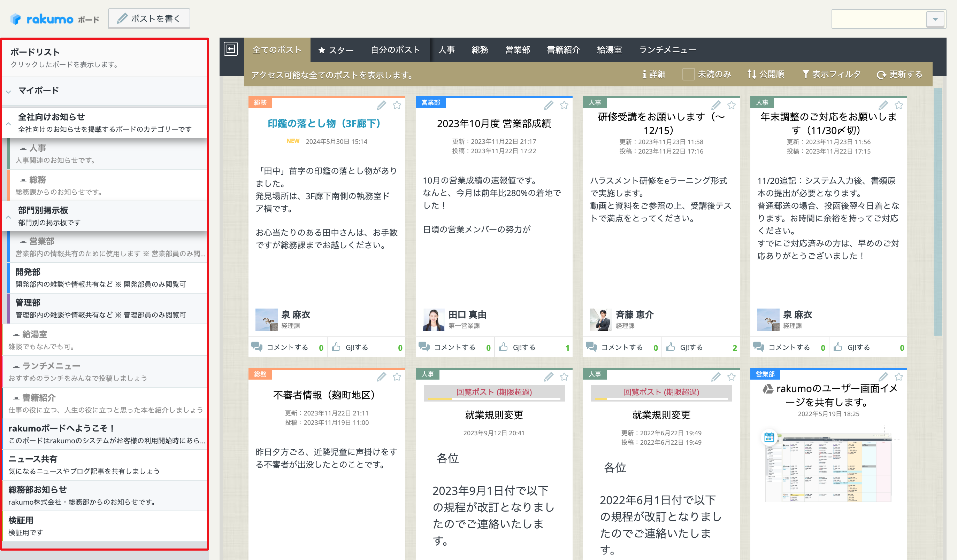Open the 総務 tab in top bar
Viewport: 957px width, 560px height.
480,50
